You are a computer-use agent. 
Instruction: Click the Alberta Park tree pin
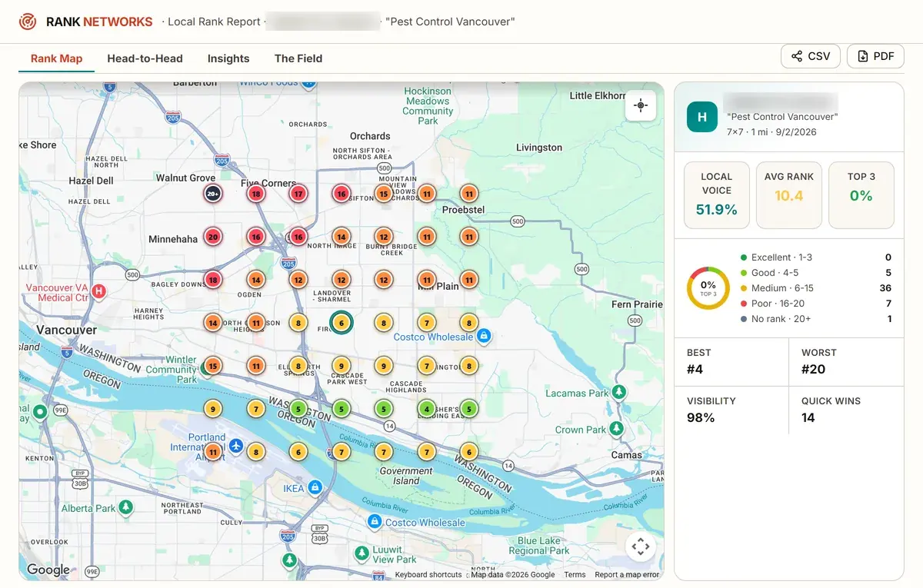click(125, 507)
